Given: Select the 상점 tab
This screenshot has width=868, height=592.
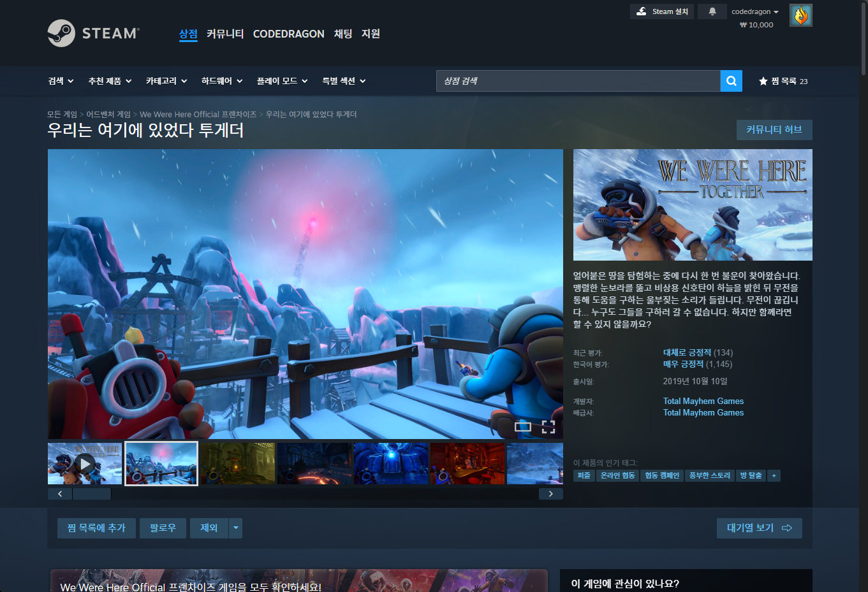Looking at the screenshot, I should [x=188, y=34].
